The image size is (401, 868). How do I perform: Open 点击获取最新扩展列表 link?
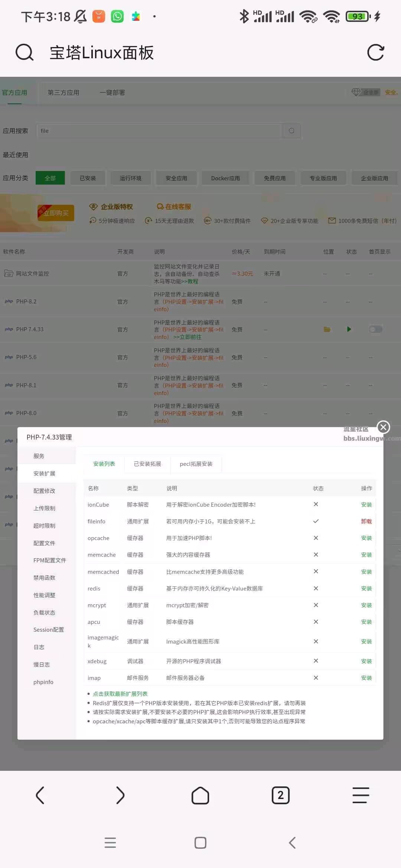point(120,694)
